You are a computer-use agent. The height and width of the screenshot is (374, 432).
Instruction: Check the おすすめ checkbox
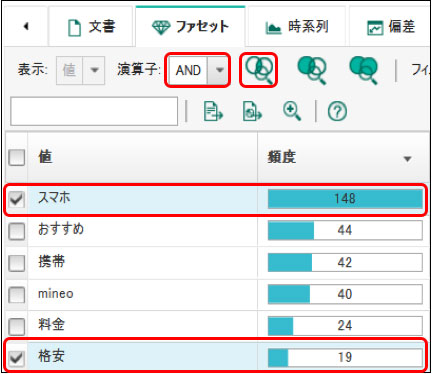click(17, 231)
